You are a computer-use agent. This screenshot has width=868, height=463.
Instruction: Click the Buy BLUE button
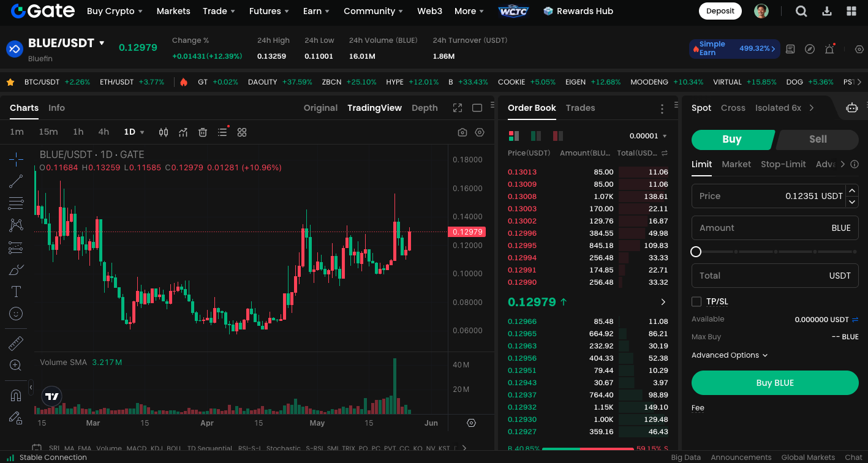coord(775,383)
